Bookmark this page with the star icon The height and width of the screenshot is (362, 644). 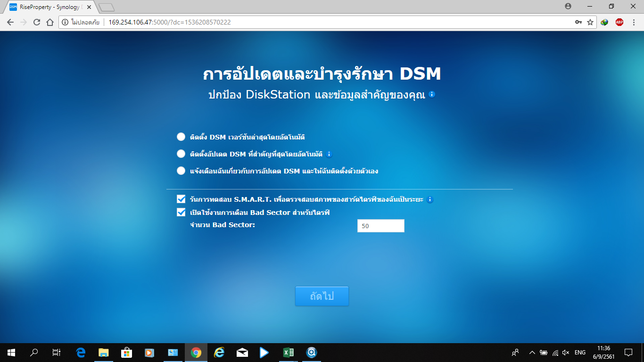pyautogui.click(x=590, y=22)
